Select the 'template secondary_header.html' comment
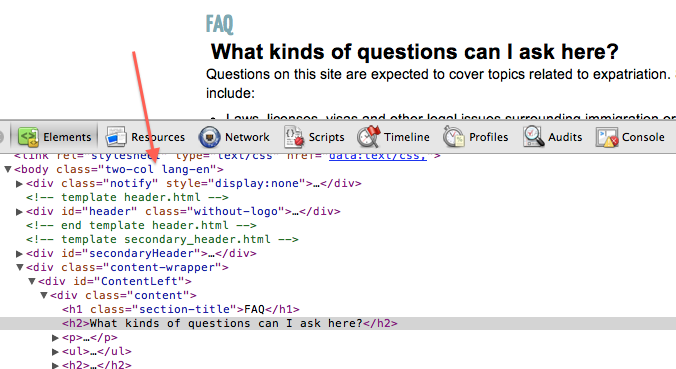The image size is (676, 369). pos(162,239)
